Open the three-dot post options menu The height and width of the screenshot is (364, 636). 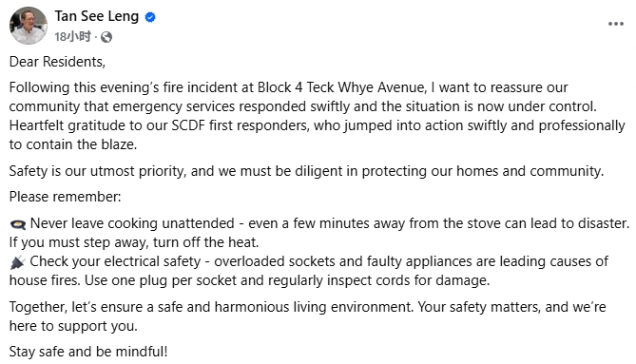(616, 24)
